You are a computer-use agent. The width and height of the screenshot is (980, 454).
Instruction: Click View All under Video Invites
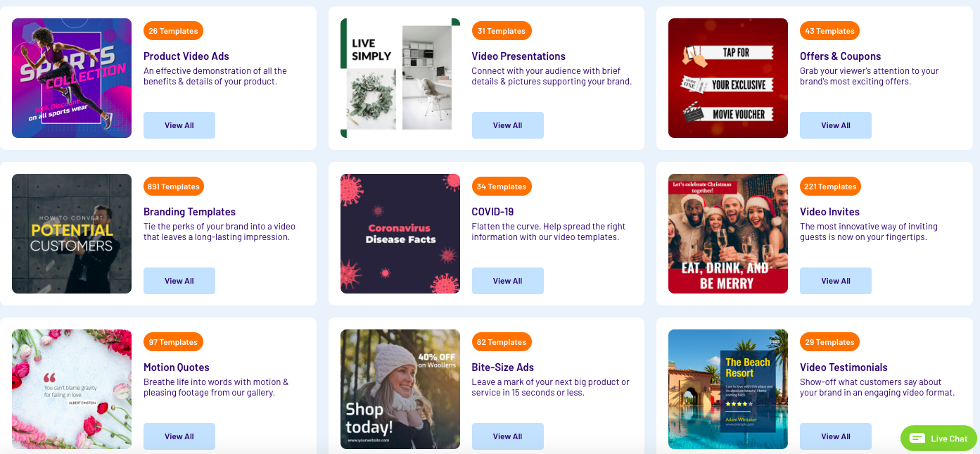point(835,280)
